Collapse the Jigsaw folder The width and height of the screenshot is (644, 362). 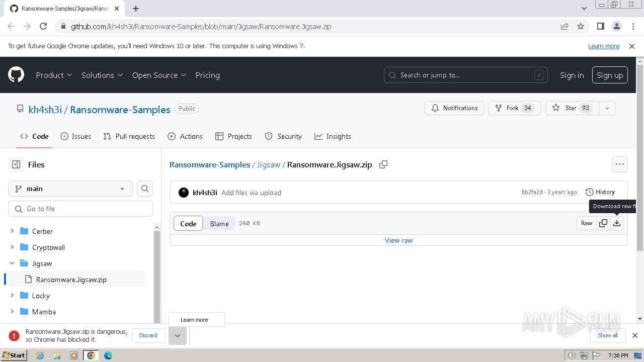pos(12,263)
